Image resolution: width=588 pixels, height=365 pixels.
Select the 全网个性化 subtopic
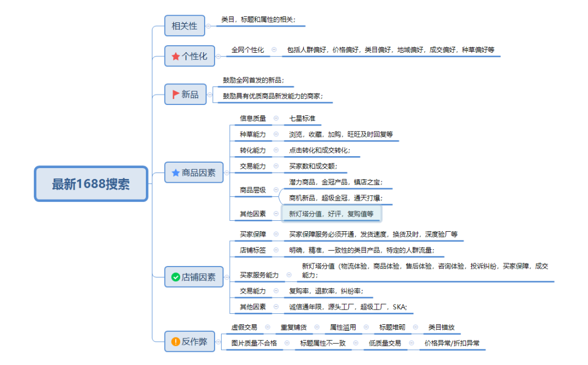click(x=248, y=50)
